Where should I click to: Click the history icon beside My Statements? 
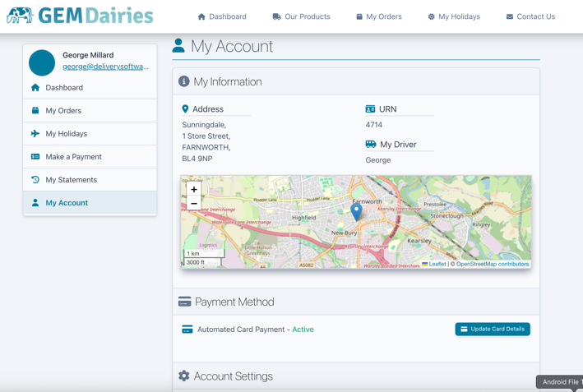click(x=35, y=179)
